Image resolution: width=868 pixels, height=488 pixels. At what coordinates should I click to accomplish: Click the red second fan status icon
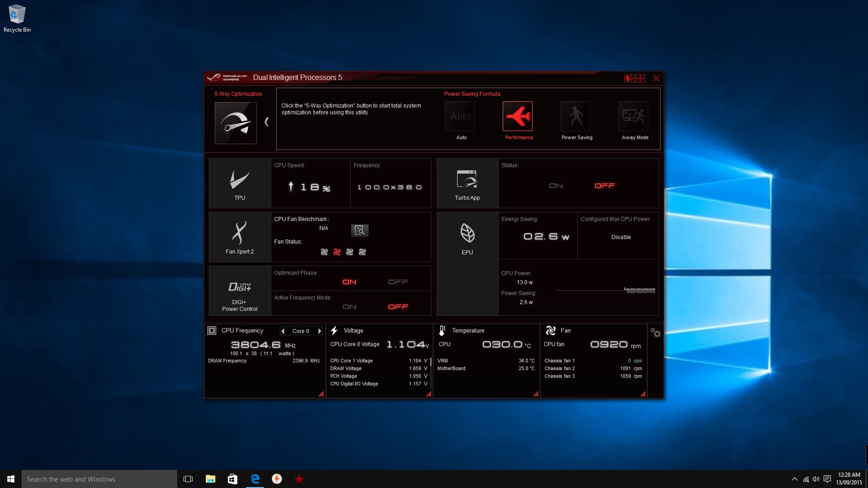coord(337,252)
